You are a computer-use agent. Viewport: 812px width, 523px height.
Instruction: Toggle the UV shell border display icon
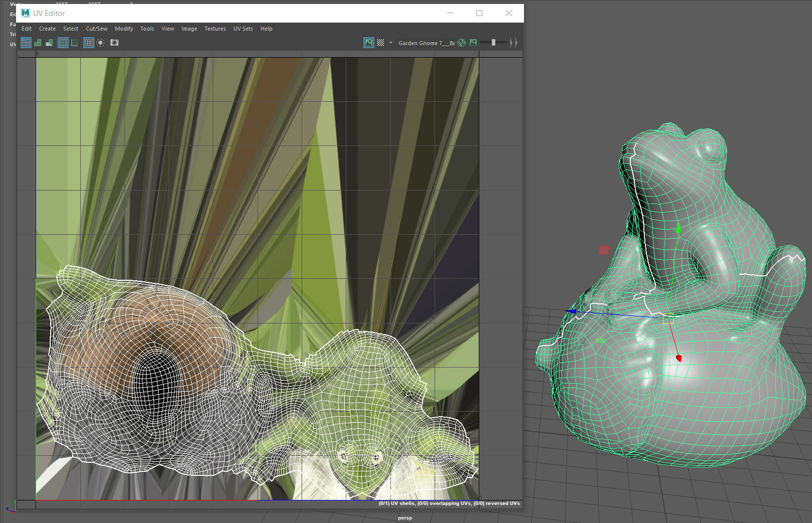26,43
